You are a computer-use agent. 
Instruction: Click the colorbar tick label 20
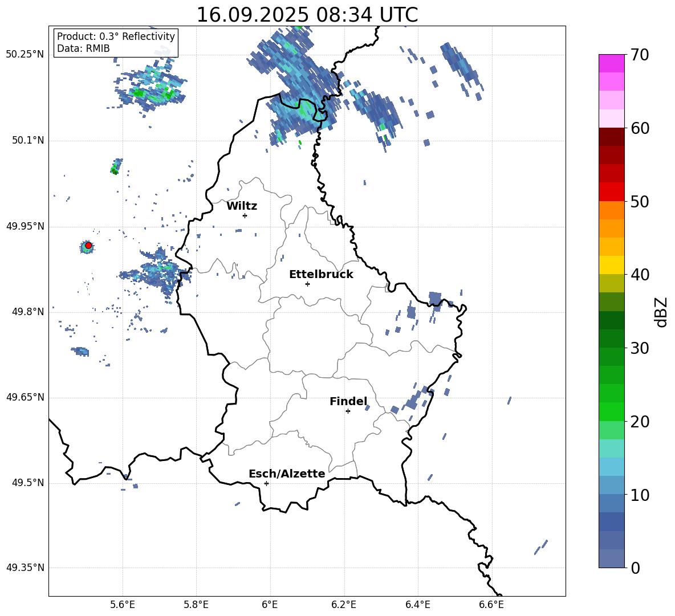pyautogui.click(x=640, y=422)
